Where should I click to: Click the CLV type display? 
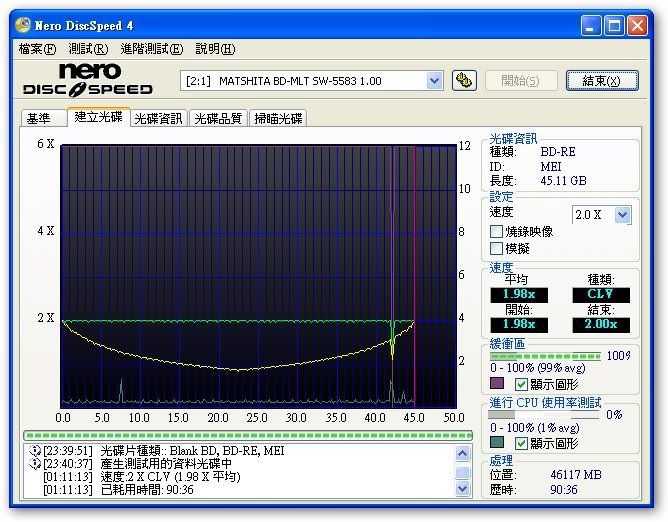(601, 294)
